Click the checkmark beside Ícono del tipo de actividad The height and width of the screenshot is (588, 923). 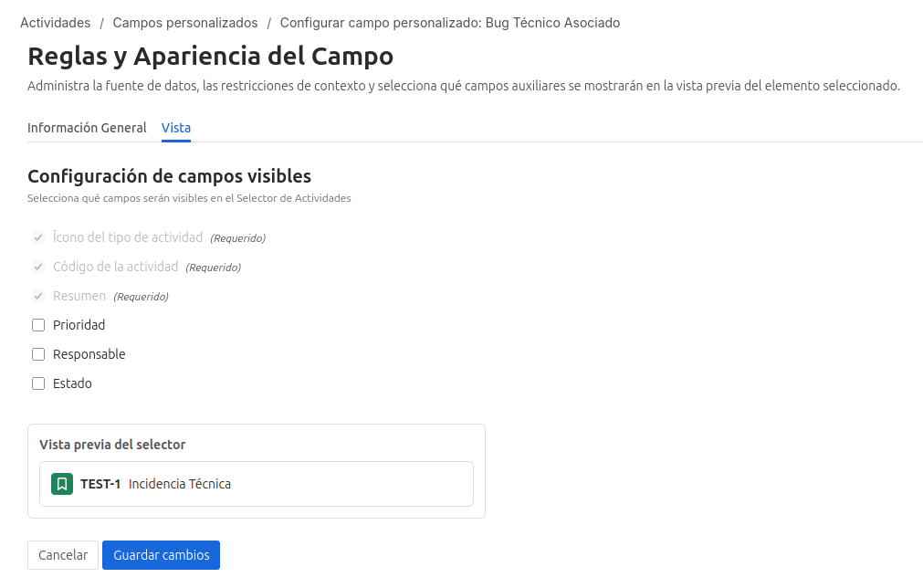38,237
